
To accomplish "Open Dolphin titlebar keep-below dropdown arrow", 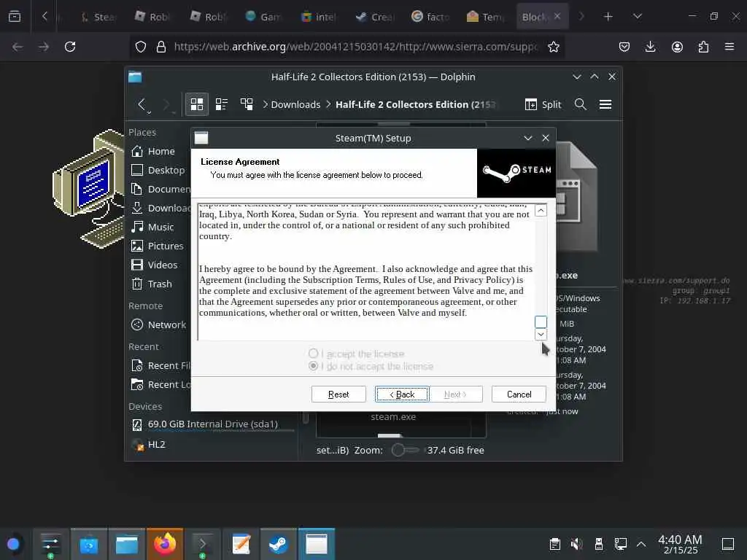I will click(577, 77).
